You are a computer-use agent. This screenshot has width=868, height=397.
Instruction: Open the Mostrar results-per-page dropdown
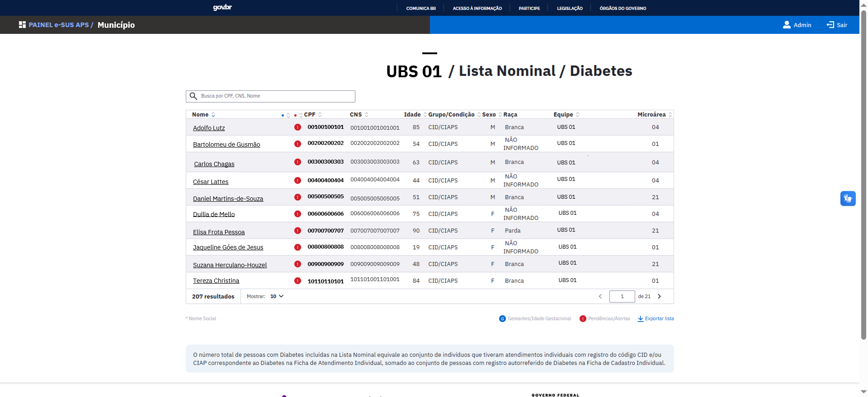tap(276, 296)
